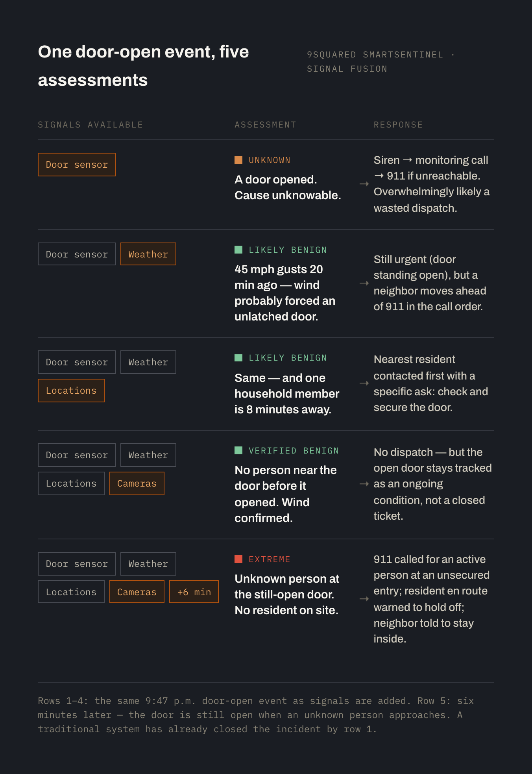Click the arrow beside the 45 mph gusts assessment
This screenshot has width=532, height=774.
click(364, 283)
